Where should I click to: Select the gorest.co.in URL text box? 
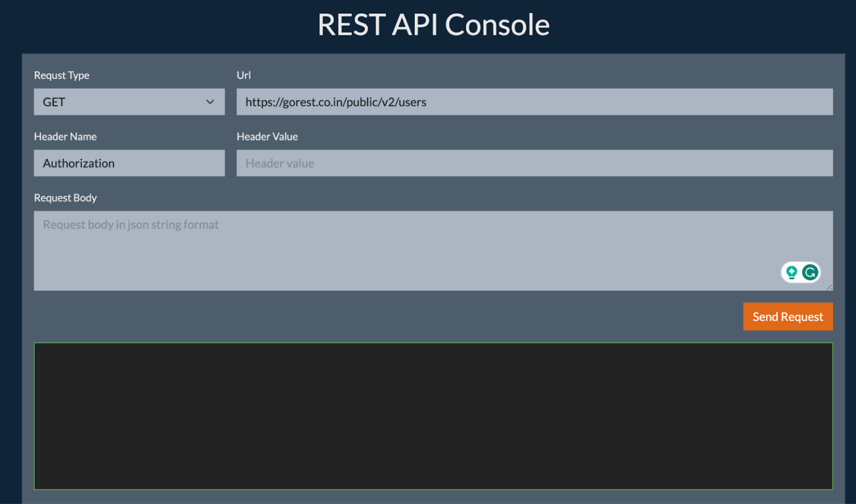(534, 102)
